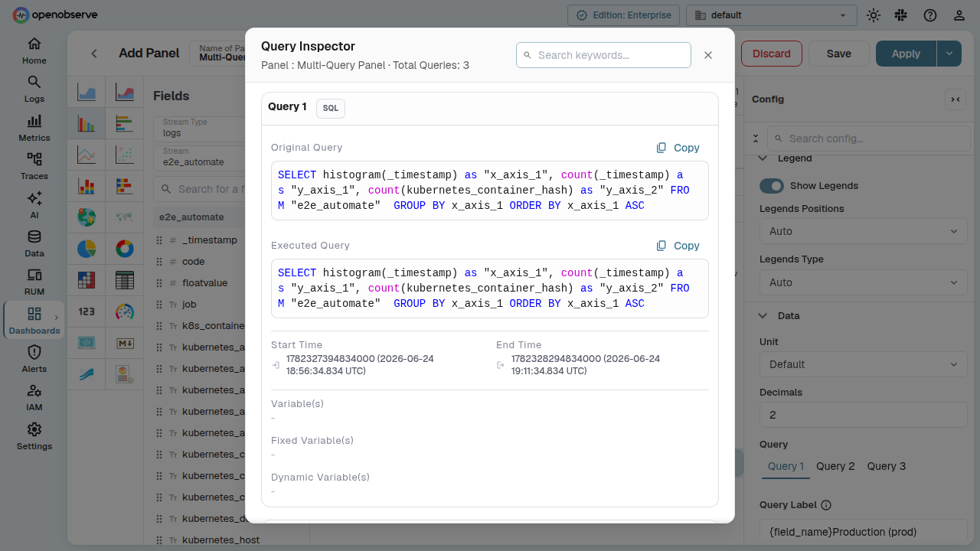The width and height of the screenshot is (980, 551).
Task: Select the area chart type
Action: pos(87,93)
